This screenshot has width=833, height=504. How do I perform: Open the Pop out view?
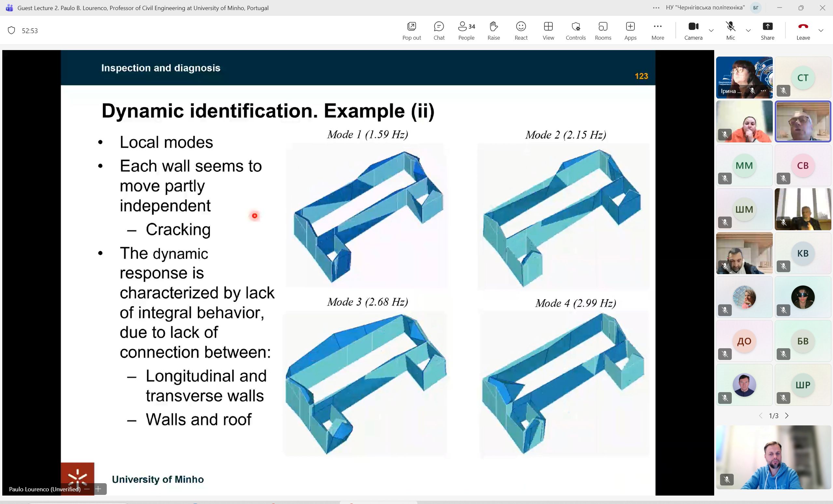coord(411,30)
